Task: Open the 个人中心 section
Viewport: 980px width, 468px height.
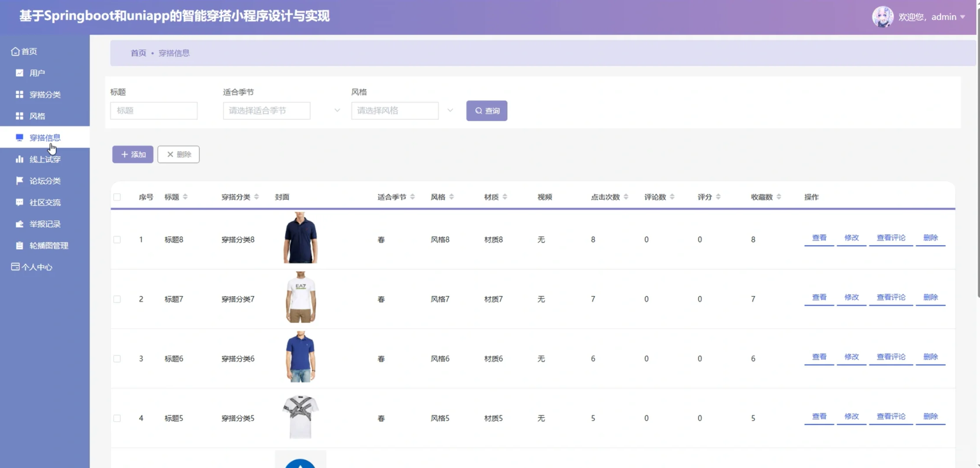Action: (37, 266)
